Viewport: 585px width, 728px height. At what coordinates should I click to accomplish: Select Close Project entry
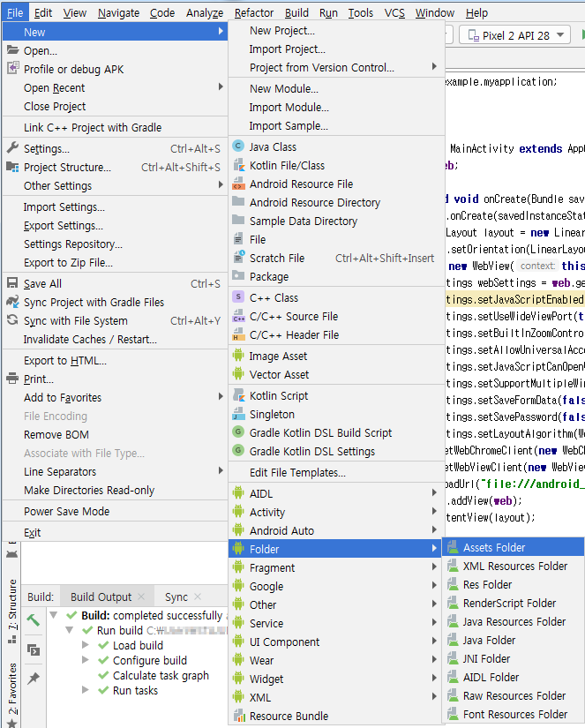[115, 106]
